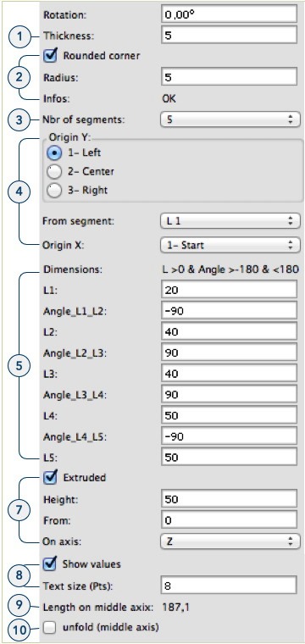Open the On axis dropdown
Screen dimensions: 305x644
tap(230, 541)
